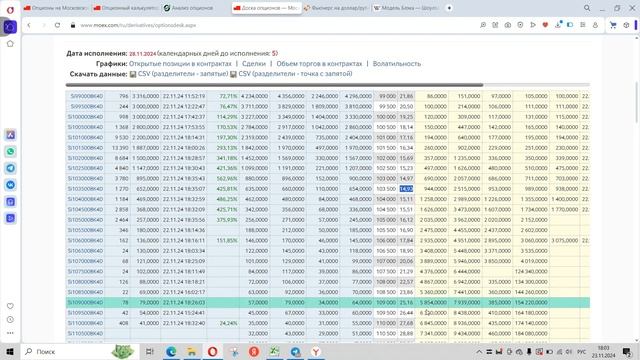This screenshot has height=360, width=640.
Task: Switch to "Опционный калькулятор" tab
Action: pos(126,8)
